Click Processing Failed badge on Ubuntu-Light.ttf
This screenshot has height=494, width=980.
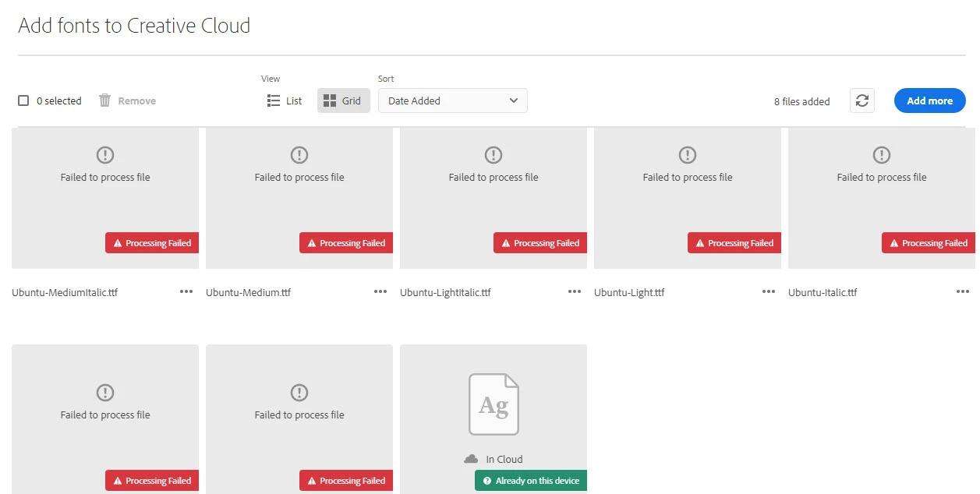pos(734,243)
